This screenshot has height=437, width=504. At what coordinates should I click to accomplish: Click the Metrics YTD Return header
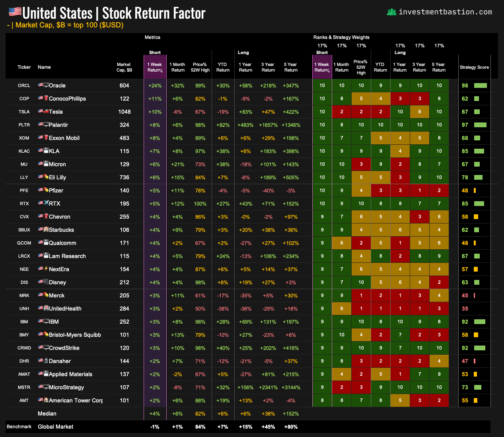[223, 67]
